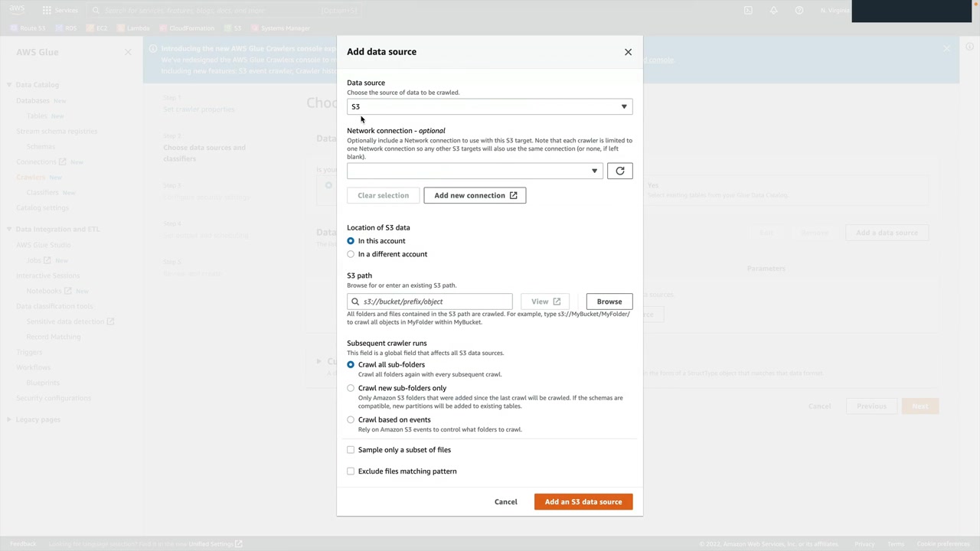Open AWS Glue Studio in sidebar
The image size is (980, 551).
click(x=44, y=245)
